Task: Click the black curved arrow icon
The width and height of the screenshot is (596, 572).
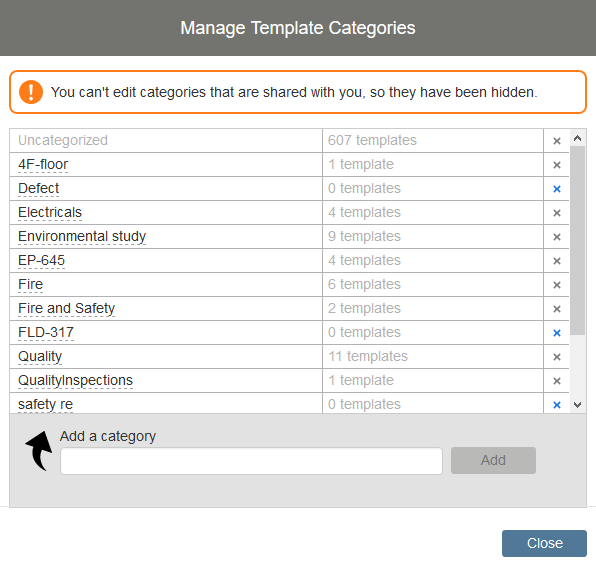Action: 39,451
